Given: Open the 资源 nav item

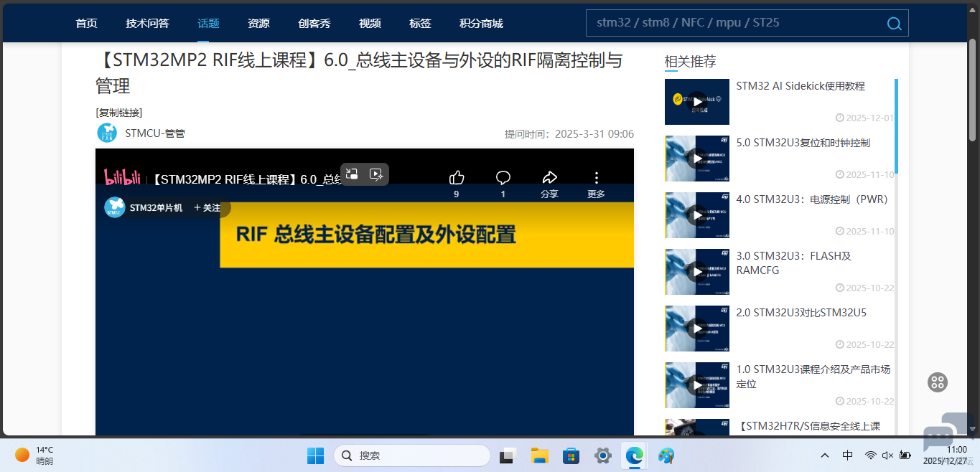Looking at the screenshot, I should pyautogui.click(x=258, y=24).
